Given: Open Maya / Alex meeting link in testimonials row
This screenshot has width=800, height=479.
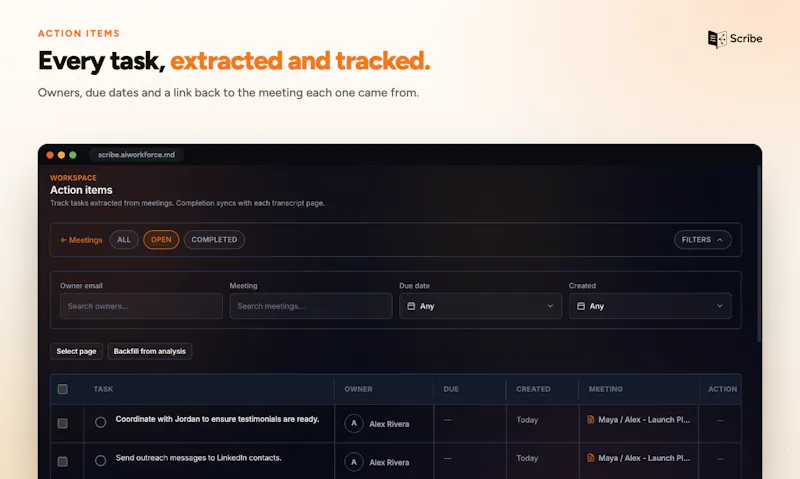Looking at the screenshot, I should [644, 420].
